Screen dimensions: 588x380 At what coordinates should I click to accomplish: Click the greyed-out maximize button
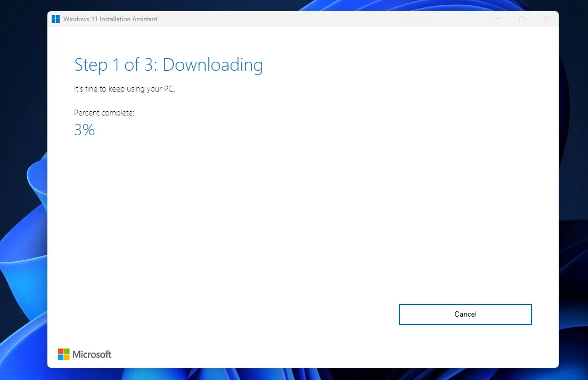coord(522,19)
